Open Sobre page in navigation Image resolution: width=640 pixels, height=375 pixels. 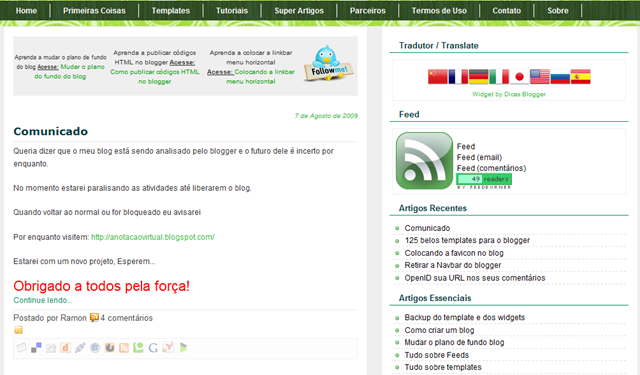point(558,11)
